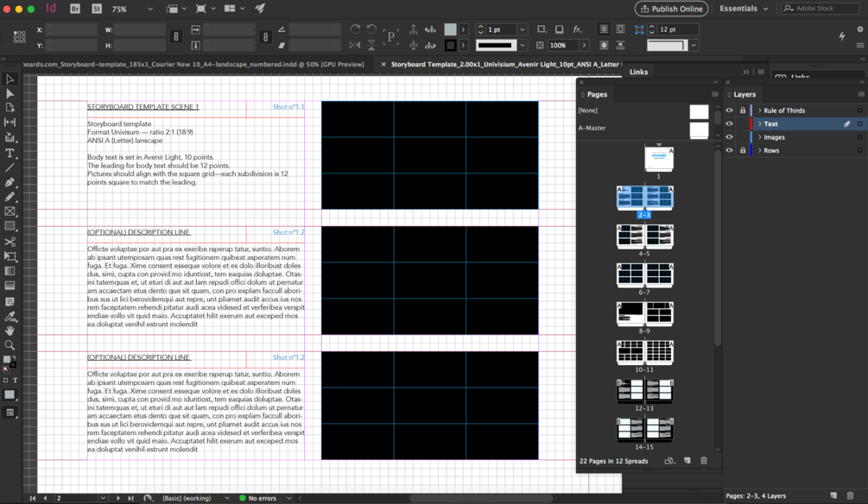Screen dimensions: 868x504
Task: Select the Rectangle Frame tool
Action: pos(10,211)
